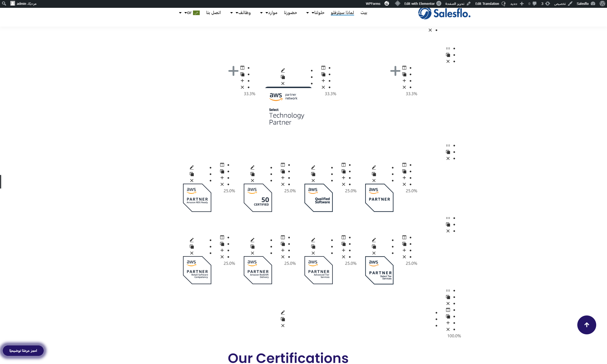Click the احجز عرضنا توضيحيا demo button

(23, 351)
